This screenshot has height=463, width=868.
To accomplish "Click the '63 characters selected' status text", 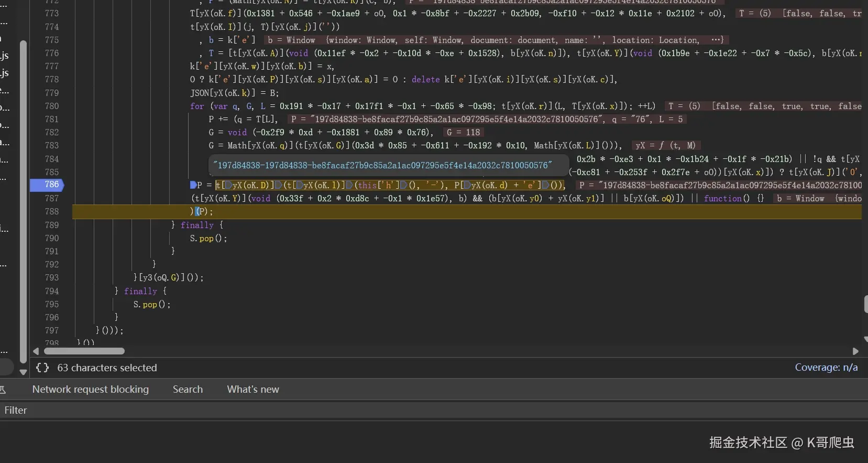I will coord(107,368).
